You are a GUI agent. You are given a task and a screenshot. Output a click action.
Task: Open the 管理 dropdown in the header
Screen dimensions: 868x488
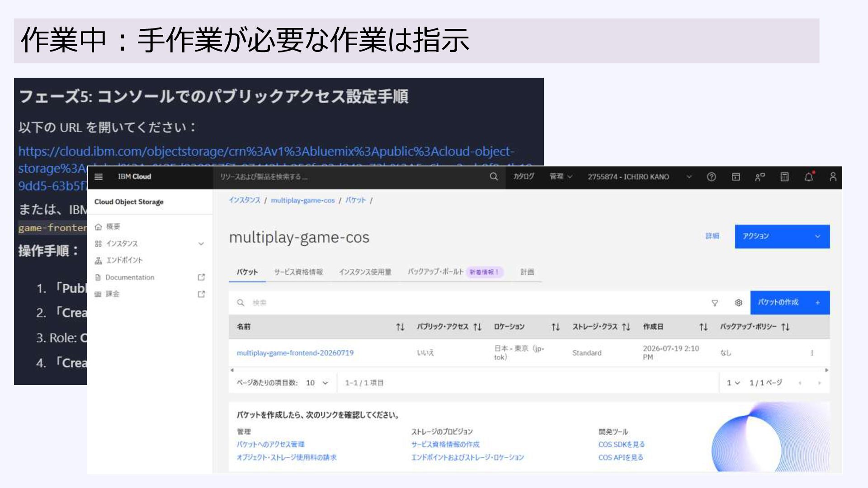click(x=561, y=177)
